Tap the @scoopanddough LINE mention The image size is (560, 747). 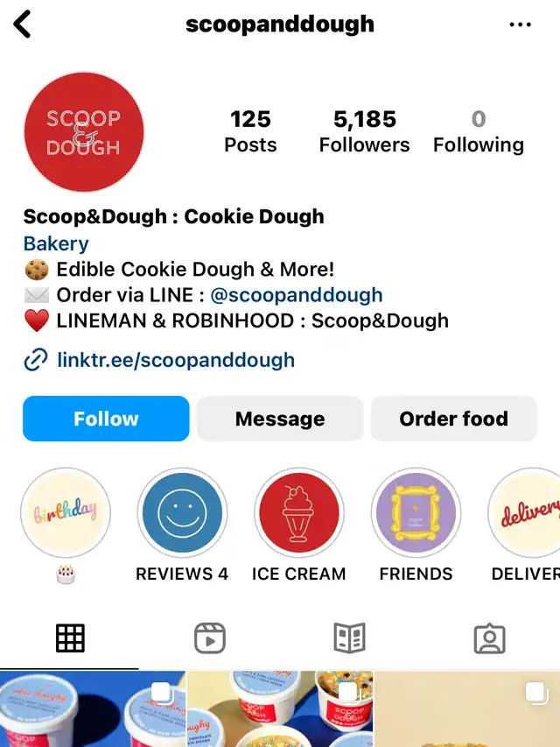pyautogui.click(x=297, y=295)
